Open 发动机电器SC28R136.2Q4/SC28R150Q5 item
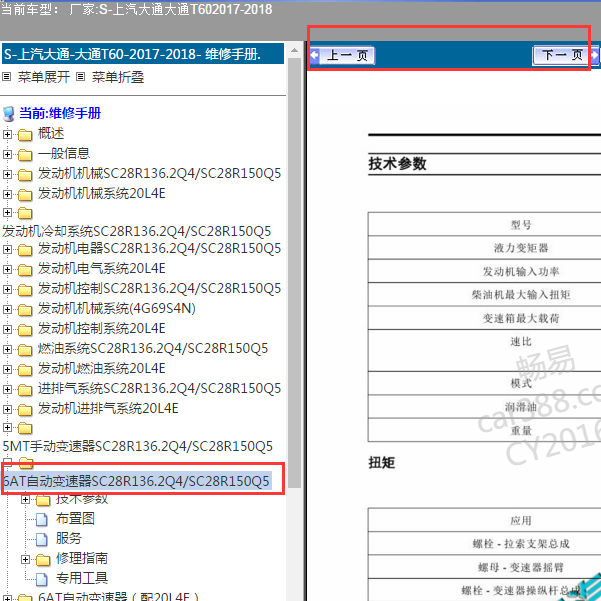Viewport: 601px width, 601px height. click(159, 249)
